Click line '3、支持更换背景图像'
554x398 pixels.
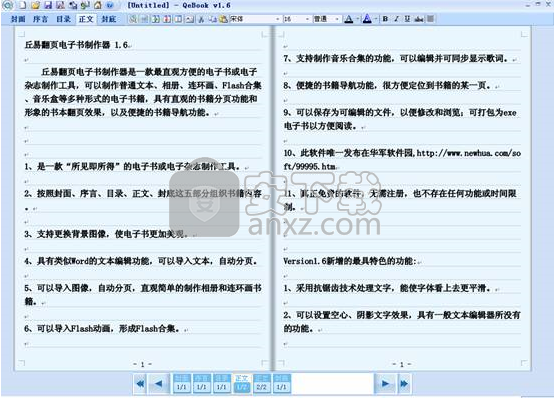coord(106,234)
